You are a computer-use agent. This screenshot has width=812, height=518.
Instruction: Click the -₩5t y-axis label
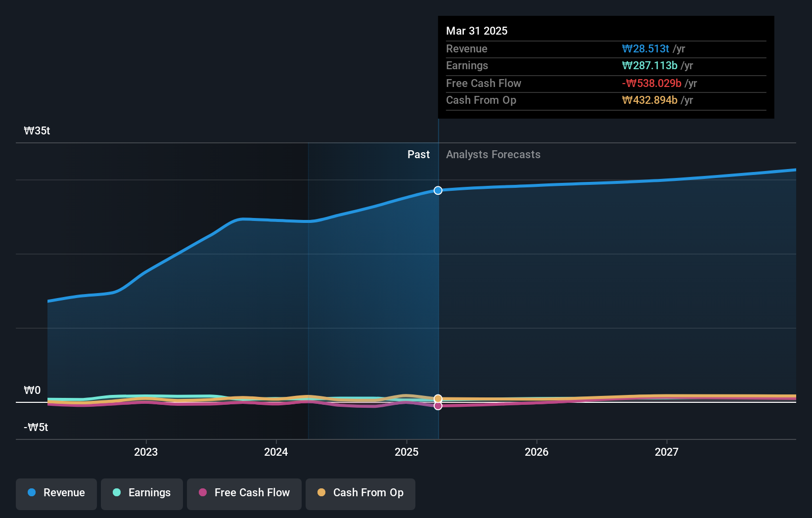click(36, 427)
